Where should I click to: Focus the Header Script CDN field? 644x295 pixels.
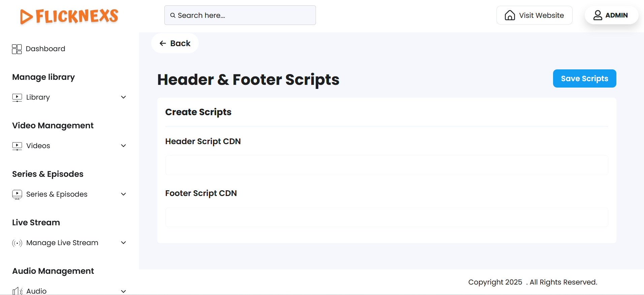click(386, 165)
